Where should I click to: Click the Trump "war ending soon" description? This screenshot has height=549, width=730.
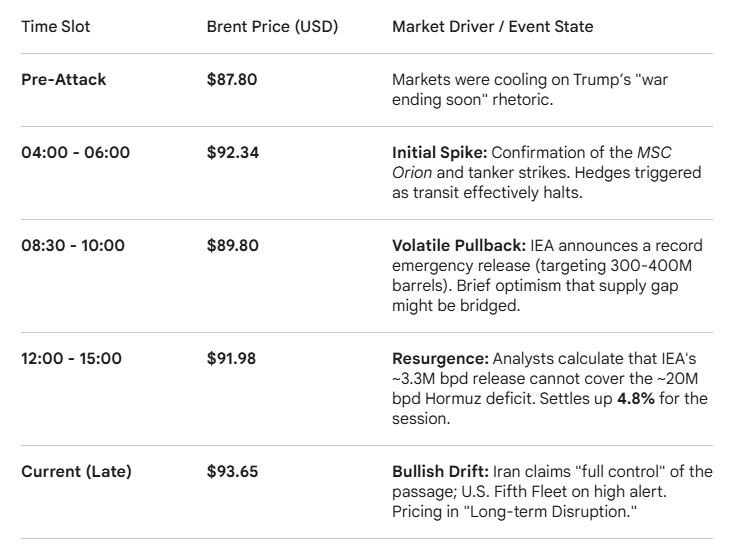[x=542, y=88]
